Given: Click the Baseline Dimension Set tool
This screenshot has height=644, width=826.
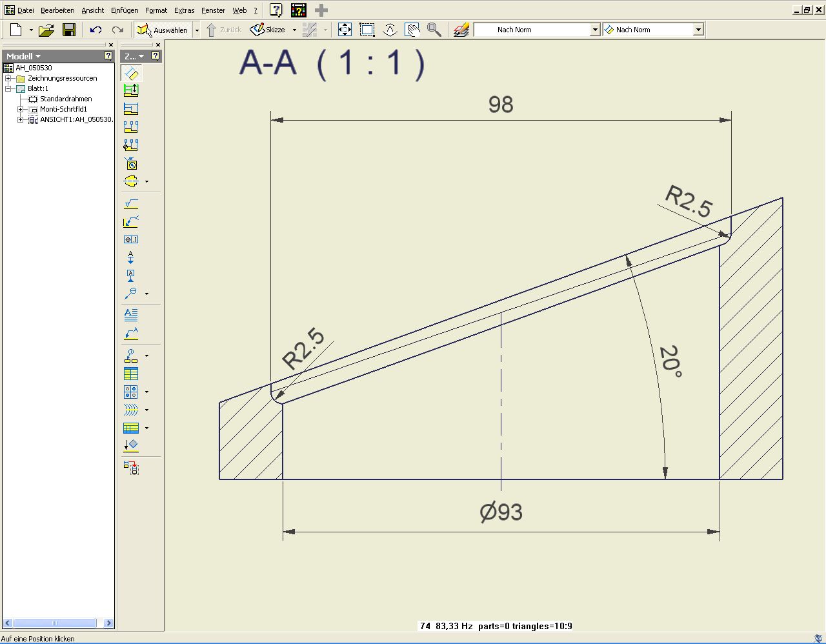Looking at the screenshot, I should pyautogui.click(x=131, y=91).
